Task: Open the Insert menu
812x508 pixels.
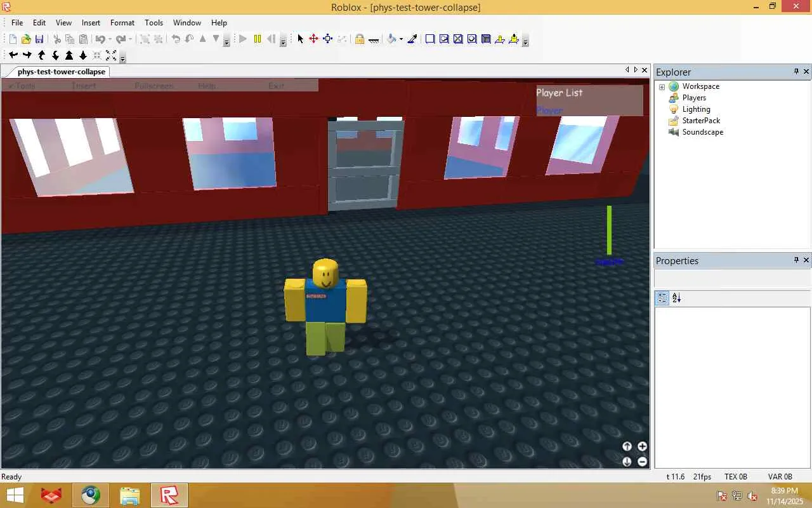Action: point(91,23)
